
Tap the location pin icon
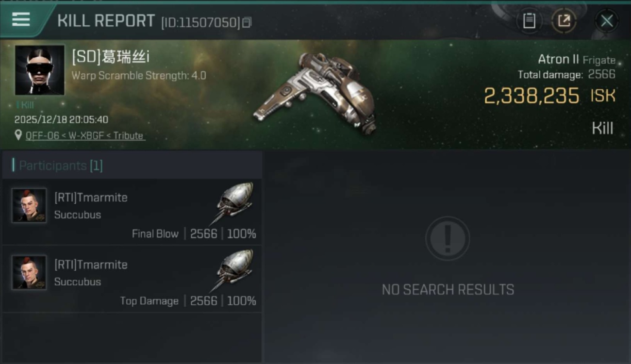18,135
